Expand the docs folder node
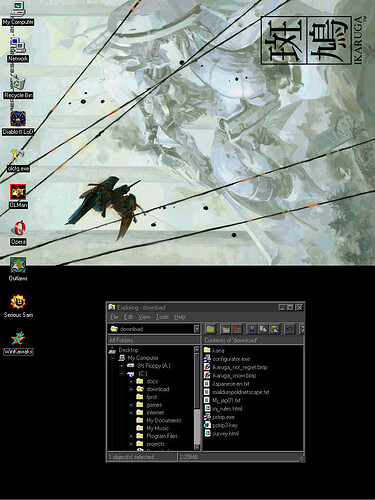This screenshot has width=375, height=500. [131, 381]
